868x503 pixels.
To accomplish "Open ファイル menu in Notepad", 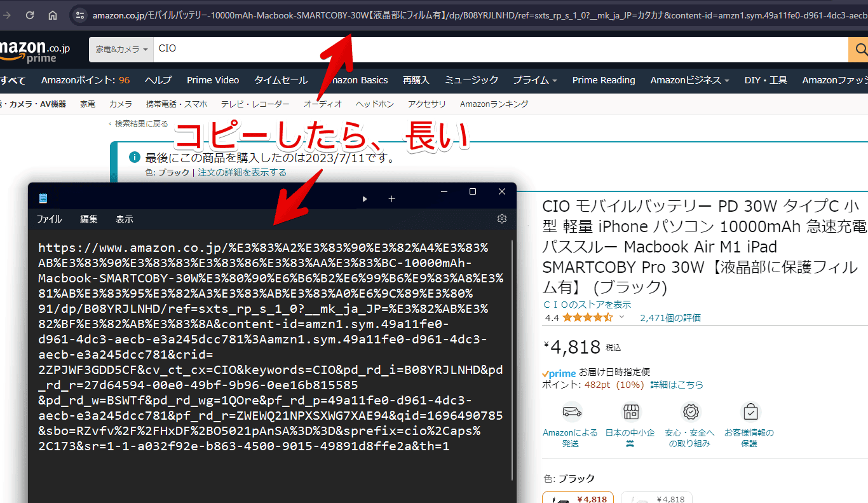I will tap(49, 219).
